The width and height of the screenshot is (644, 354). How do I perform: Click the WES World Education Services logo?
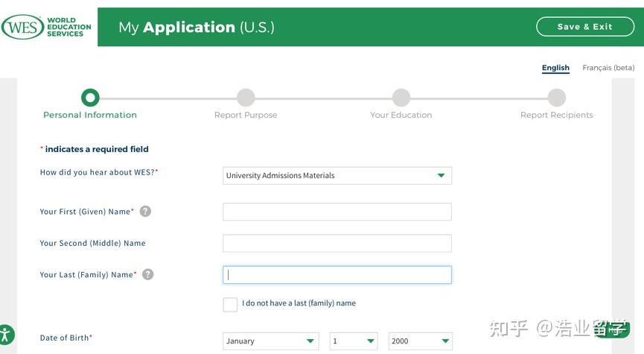pyautogui.click(x=47, y=28)
